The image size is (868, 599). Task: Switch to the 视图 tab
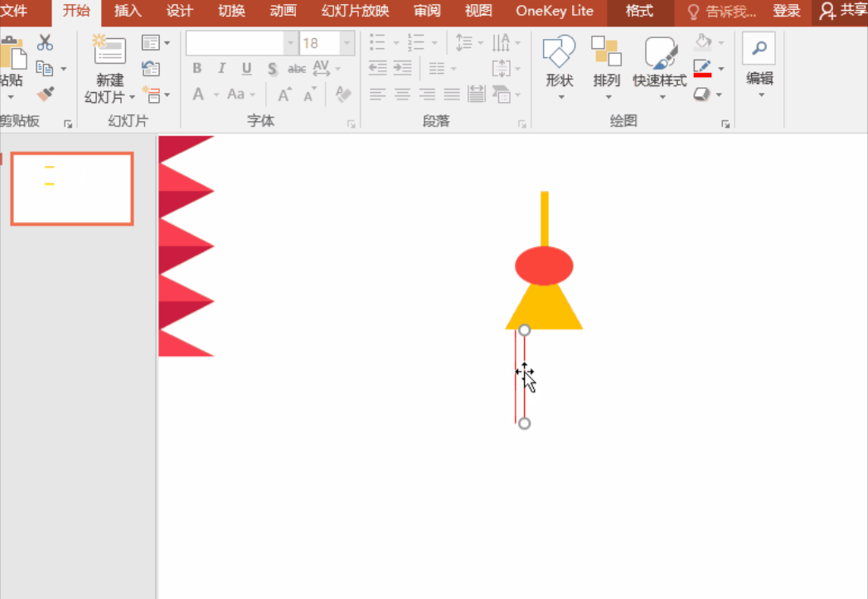click(478, 11)
